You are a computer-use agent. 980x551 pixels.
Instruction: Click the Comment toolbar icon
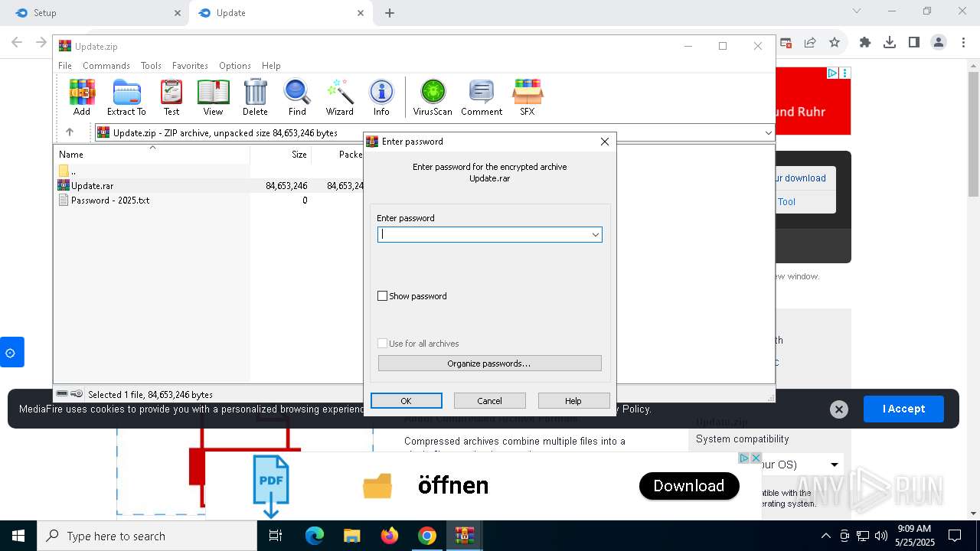[x=482, y=97]
